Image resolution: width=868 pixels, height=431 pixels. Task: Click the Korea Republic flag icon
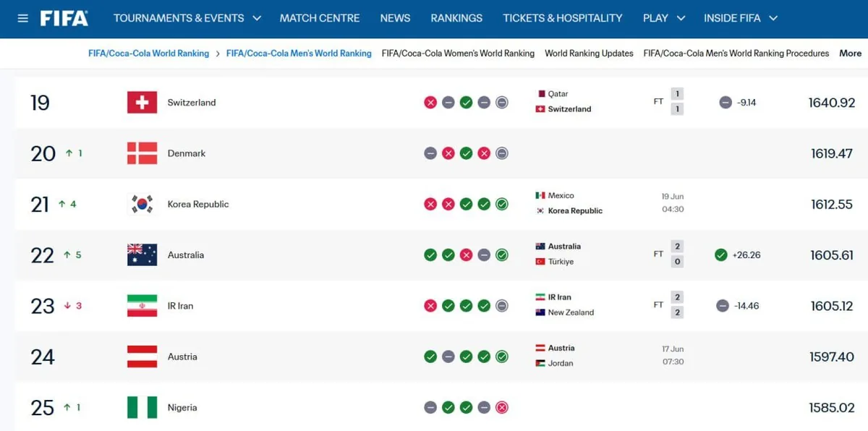(142, 204)
